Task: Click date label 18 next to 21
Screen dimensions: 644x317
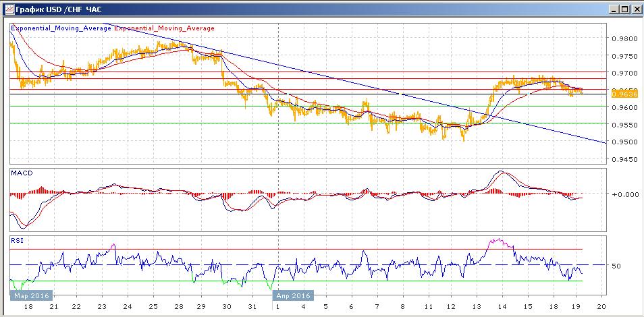Action: (29, 306)
